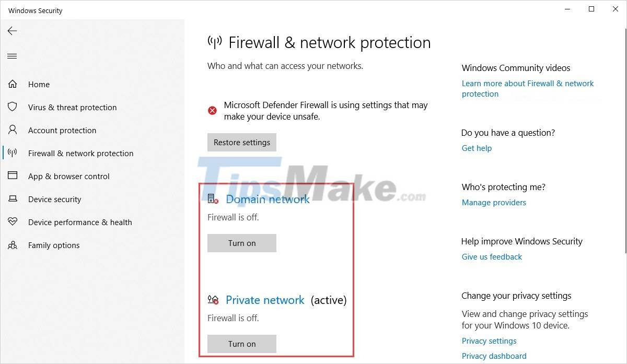627x364 pixels.
Task: Open App & browser control via its icon
Action: pos(13,176)
